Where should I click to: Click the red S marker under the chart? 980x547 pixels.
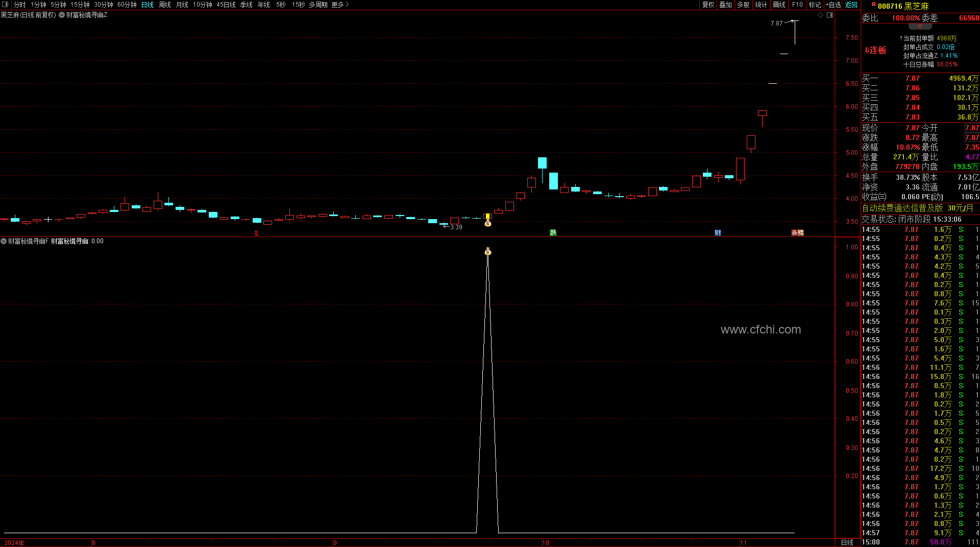256,233
